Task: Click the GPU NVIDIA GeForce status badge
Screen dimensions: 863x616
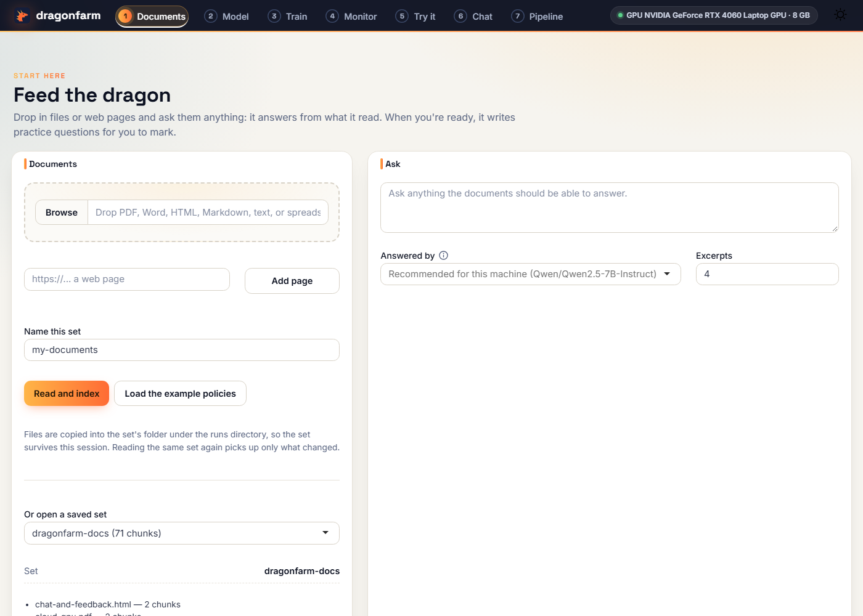Action: tap(714, 15)
